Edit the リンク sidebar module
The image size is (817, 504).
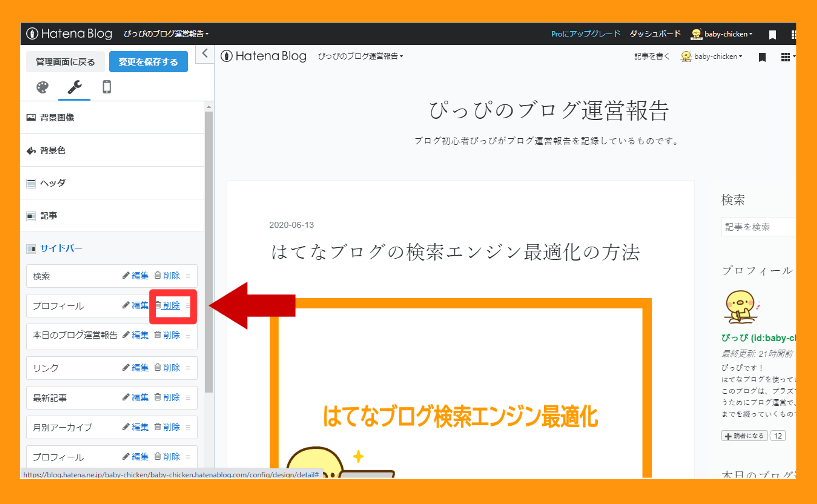point(135,367)
